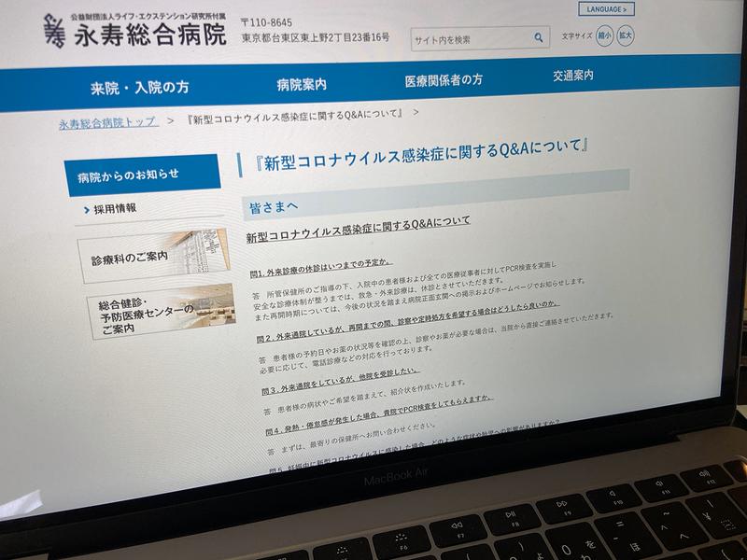Open 採用情報 sidebar link
The width and height of the screenshot is (747, 560).
(x=115, y=208)
